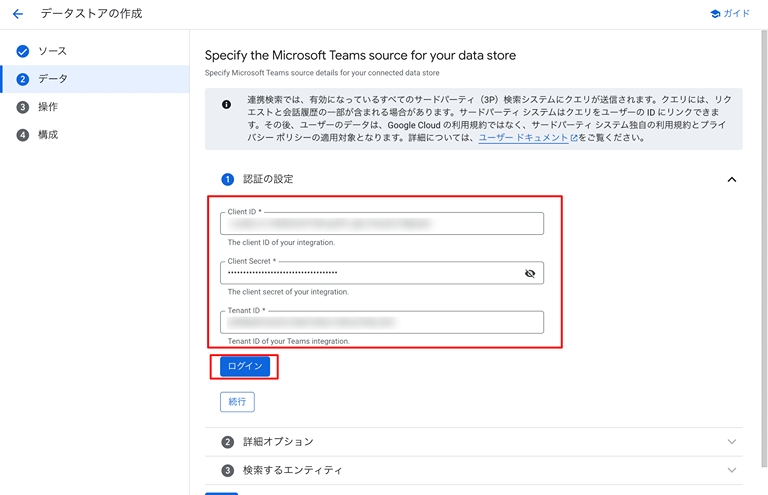Click 'Specify the Microsoft Teams source' heading
This screenshot has width=768, height=495.
tap(360, 55)
